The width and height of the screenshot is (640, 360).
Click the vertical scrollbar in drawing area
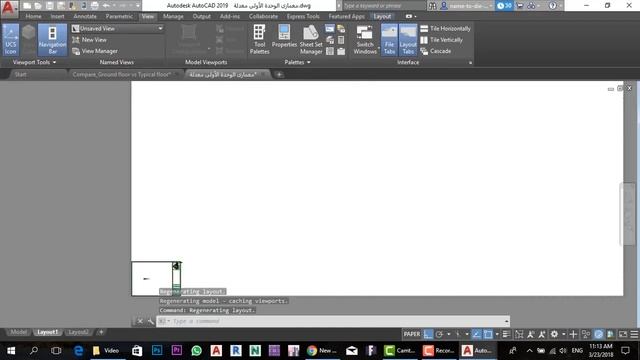[x=629, y=213]
